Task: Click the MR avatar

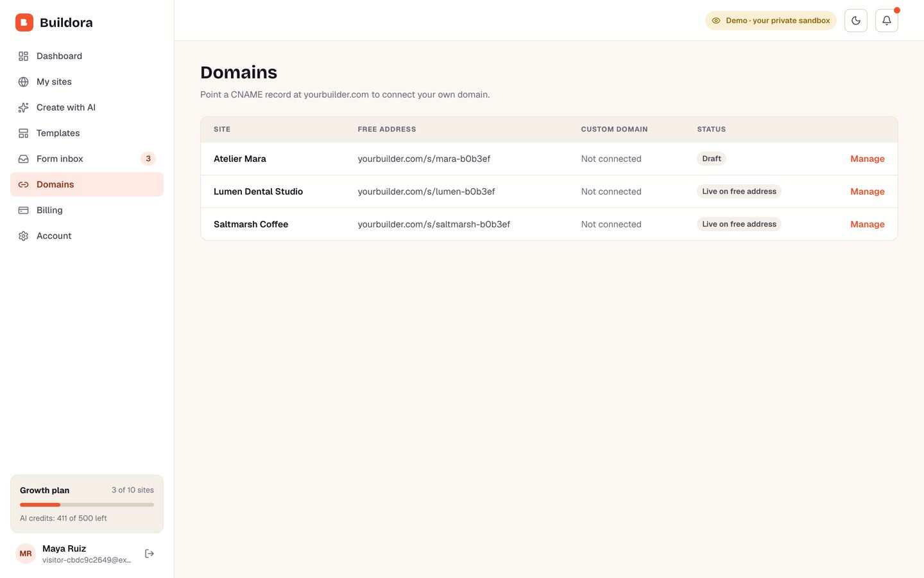Action: (26, 554)
